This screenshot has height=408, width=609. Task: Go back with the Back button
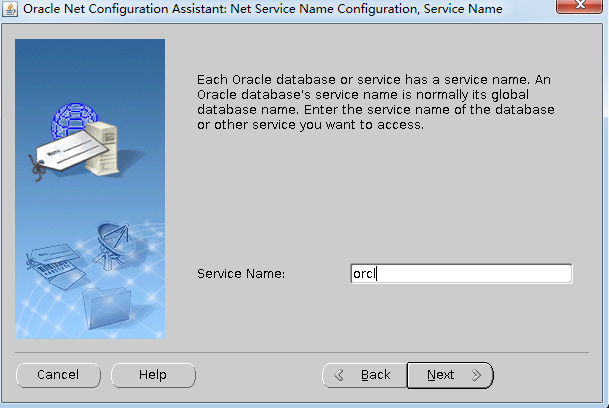pyautogui.click(x=364, y=375)
